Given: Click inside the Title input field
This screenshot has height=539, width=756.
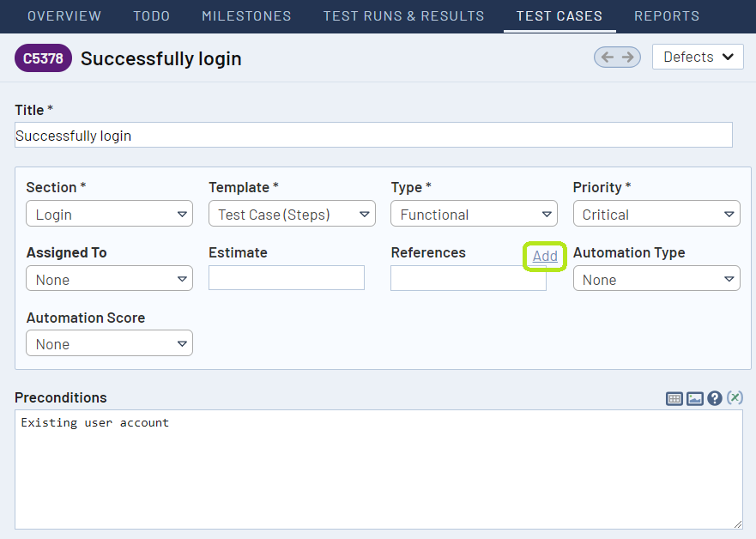Looking at the screenshot, I should pos(373,135).
